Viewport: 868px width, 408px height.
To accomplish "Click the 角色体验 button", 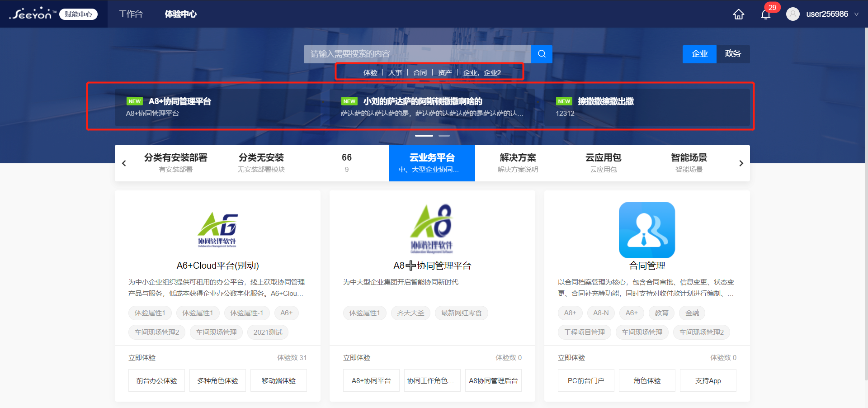I will point(647,380).
